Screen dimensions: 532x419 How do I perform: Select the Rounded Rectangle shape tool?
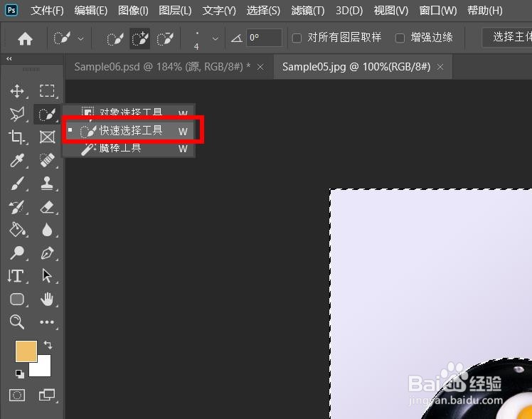tap(17, 299)
